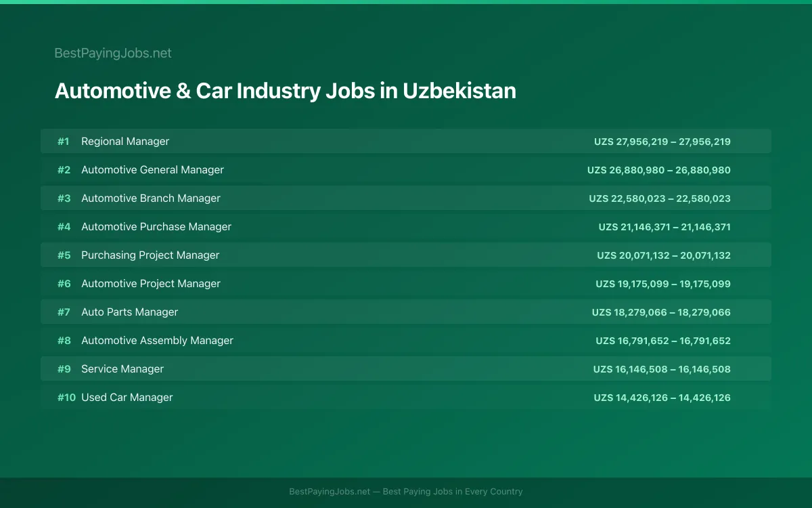Select the Automotive Project Manager job title

pos(151,284)
